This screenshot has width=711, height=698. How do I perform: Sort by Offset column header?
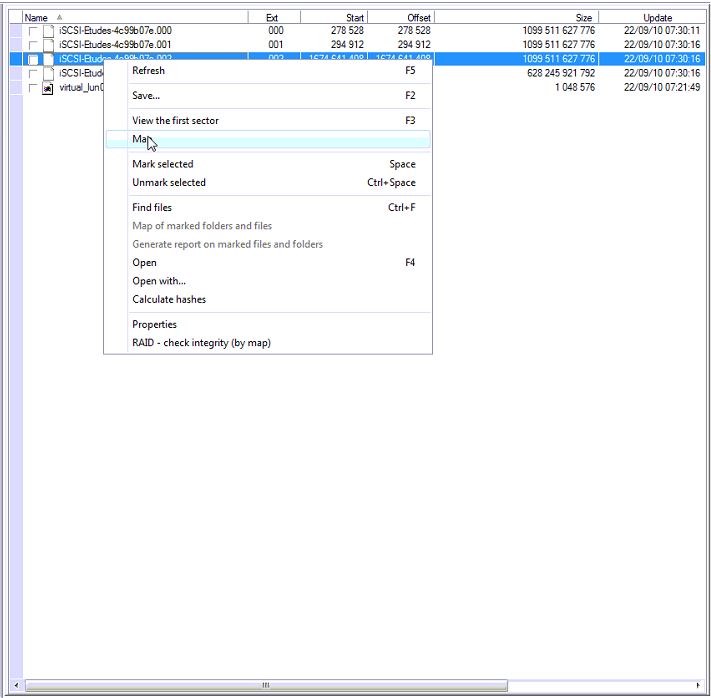click(x=401, y=18)
